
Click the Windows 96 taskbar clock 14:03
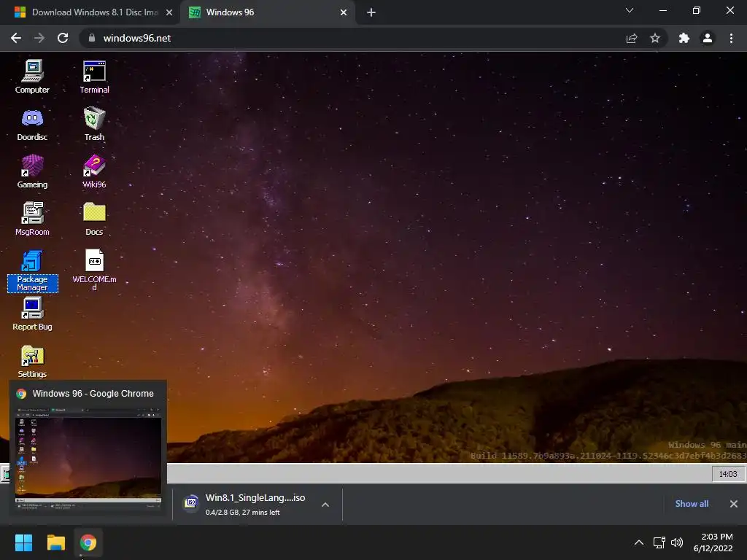point(727,474)
